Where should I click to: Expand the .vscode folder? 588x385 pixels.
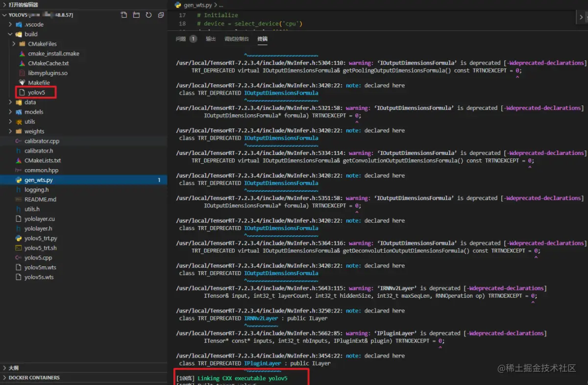pyautogui.click(x=11, y=25)
